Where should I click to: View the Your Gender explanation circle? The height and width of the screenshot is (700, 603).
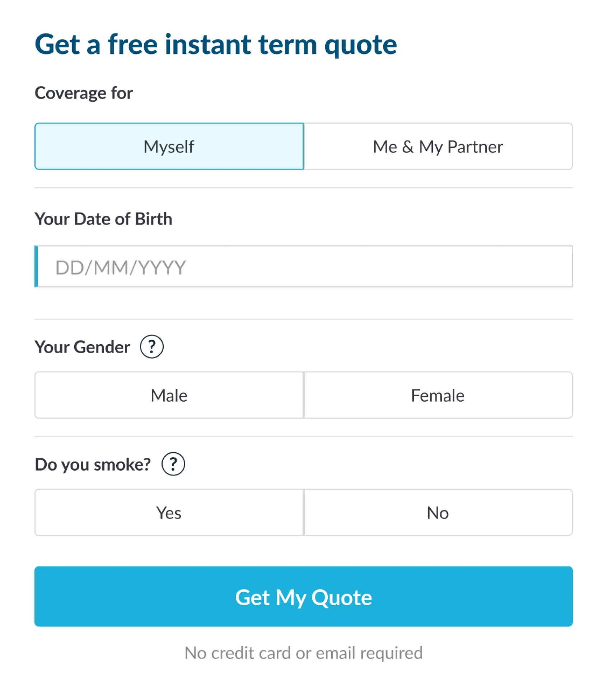pos(152,346)
